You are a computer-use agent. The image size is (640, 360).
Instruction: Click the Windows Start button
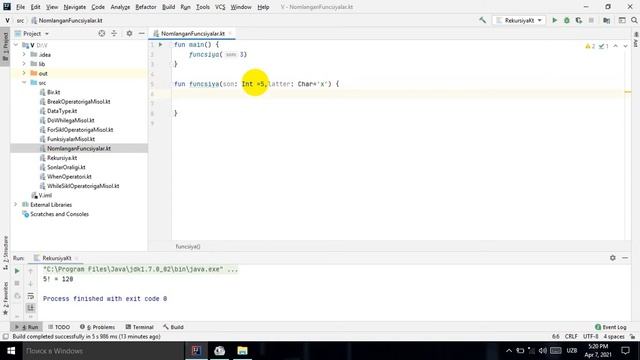(x=11, y=351)
